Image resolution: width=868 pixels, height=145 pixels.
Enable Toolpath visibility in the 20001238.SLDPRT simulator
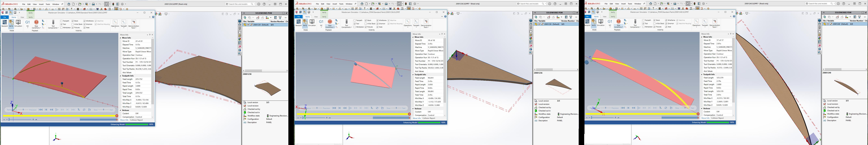61,21
